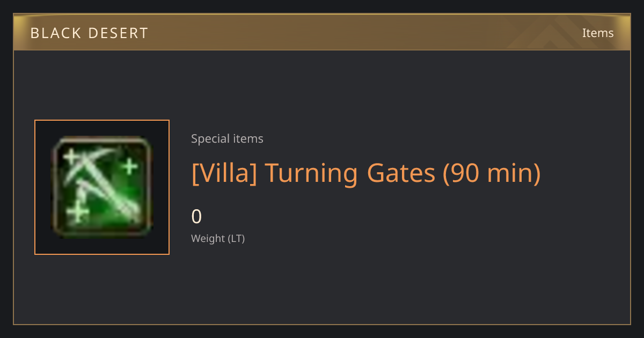Click the top-right plus sparkle in item icon
Image resolution: width=644 pixels, height=338 pixels.
129,167
